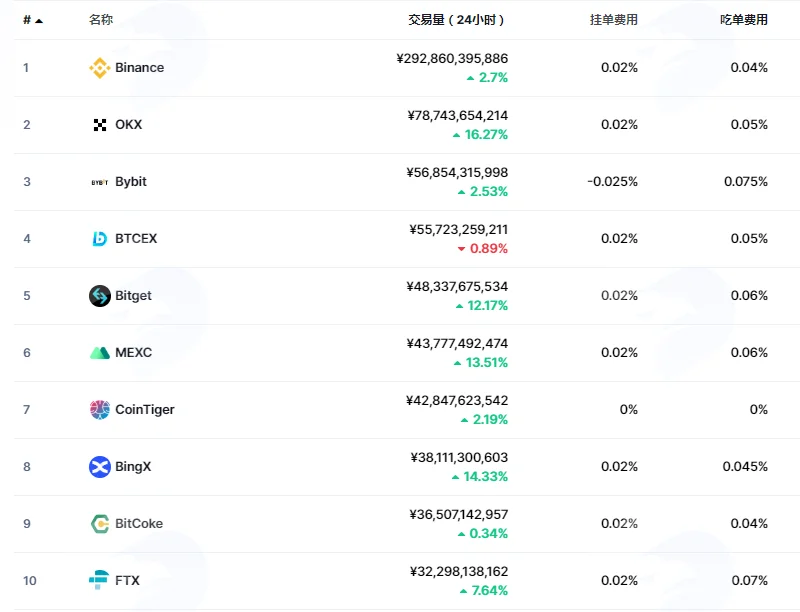
Task: Click BTCEX's red 0.89% change
Action: pos(483,249)
